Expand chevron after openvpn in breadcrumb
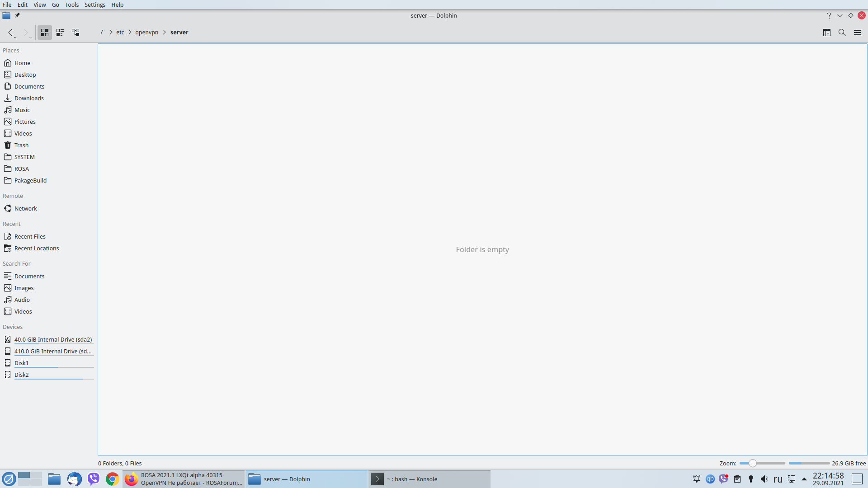This screenshot has width=868, height=488. click(x=165, y=33)
